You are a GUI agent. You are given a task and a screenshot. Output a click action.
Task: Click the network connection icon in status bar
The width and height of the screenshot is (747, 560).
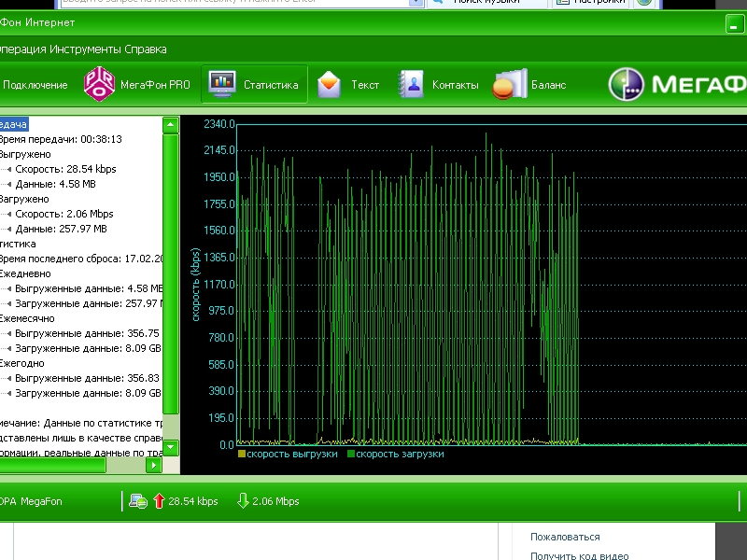point(138,501)
